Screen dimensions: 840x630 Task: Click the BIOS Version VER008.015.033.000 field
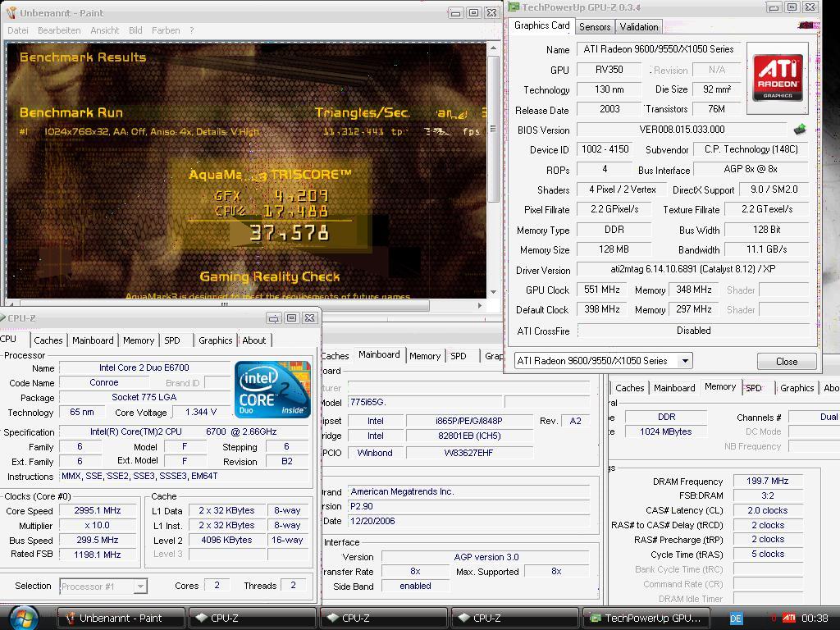(x=682, y=130)
